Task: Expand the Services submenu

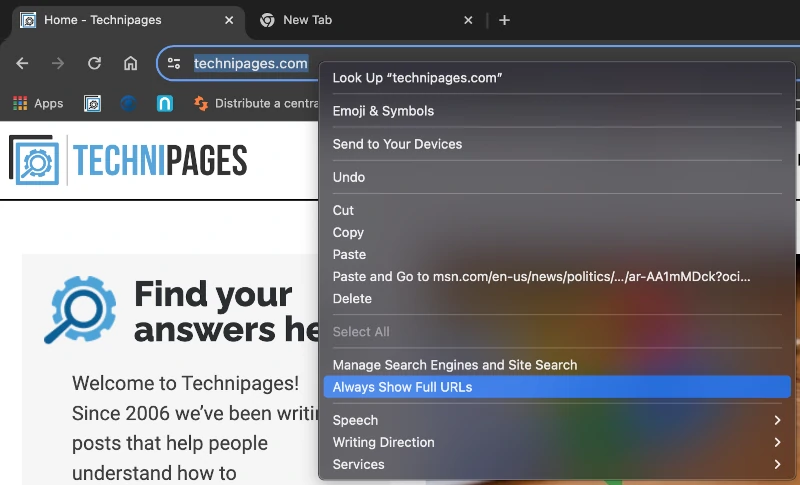Action: pos(557,465)
